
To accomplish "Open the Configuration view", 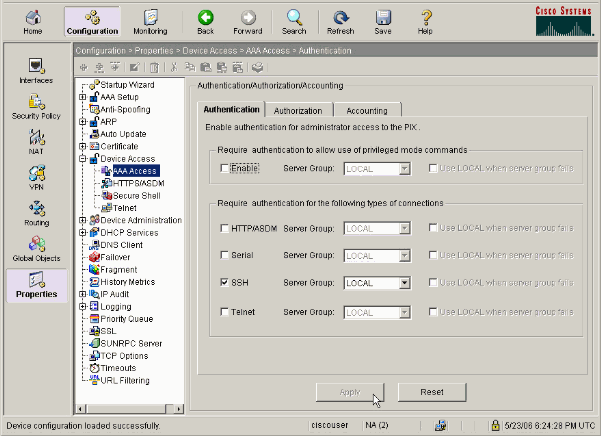I will click(92, 22).
